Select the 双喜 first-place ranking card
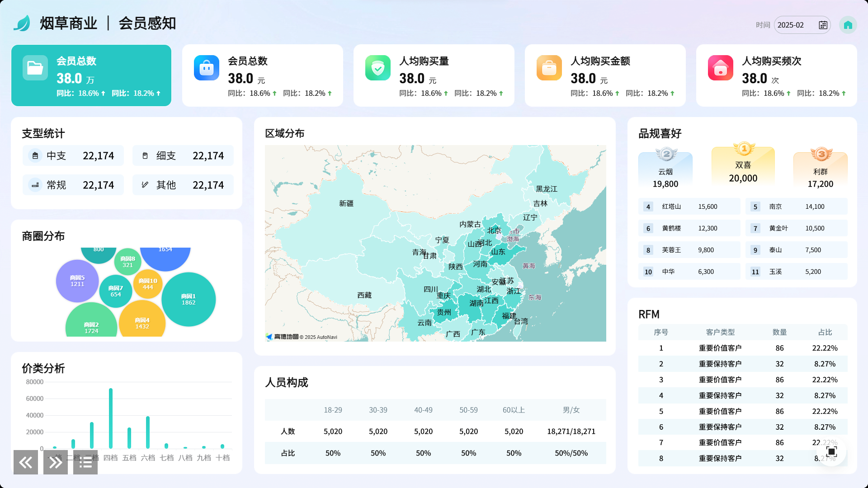Viewport: 868px width, 488px height. 743,167
